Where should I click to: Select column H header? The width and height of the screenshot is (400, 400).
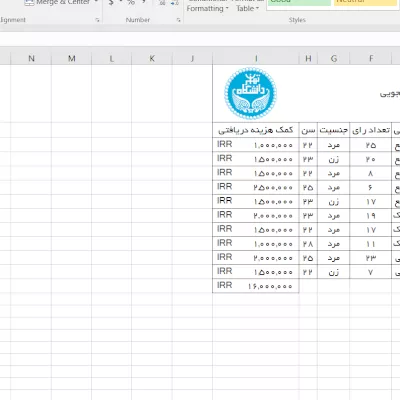308,59
